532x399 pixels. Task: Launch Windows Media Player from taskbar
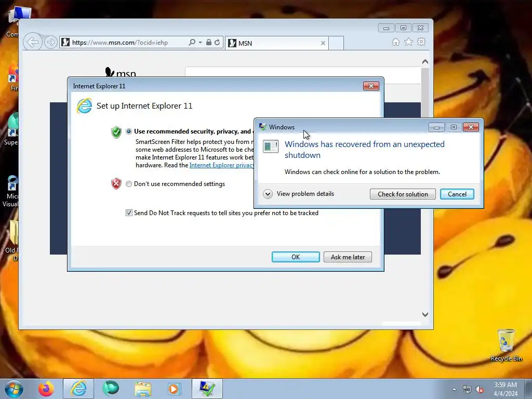[x=175, y=389]
